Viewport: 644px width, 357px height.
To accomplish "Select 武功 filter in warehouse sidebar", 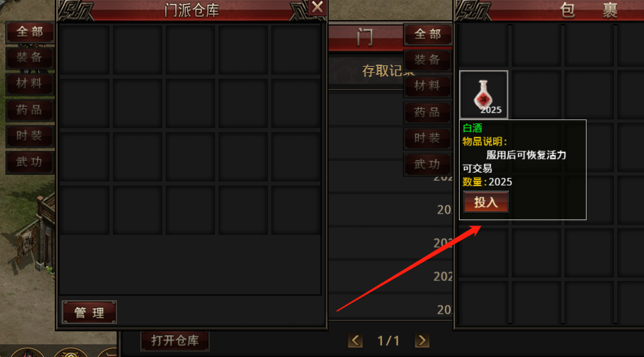I will (x=29, y=162).
